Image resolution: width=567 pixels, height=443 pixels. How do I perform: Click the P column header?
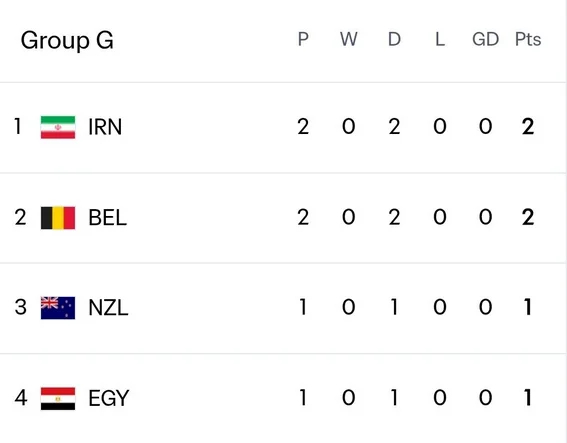click(303, 39)
